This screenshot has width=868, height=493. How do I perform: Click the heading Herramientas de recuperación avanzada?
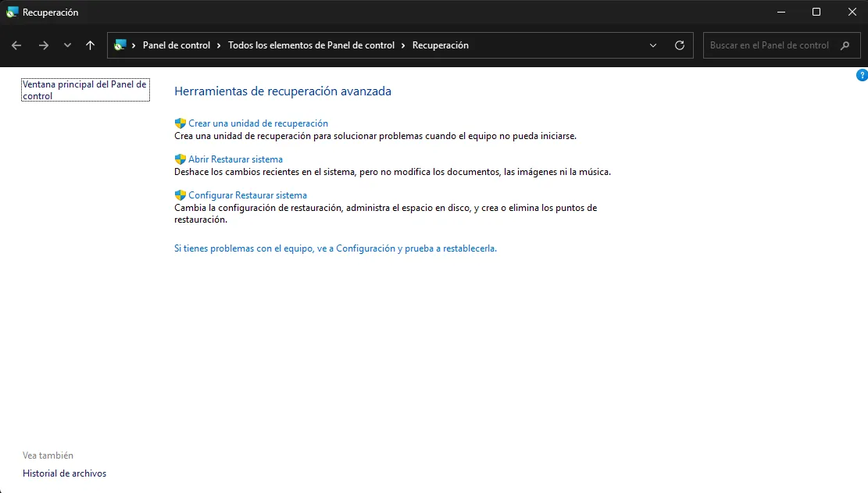point(283,91)
